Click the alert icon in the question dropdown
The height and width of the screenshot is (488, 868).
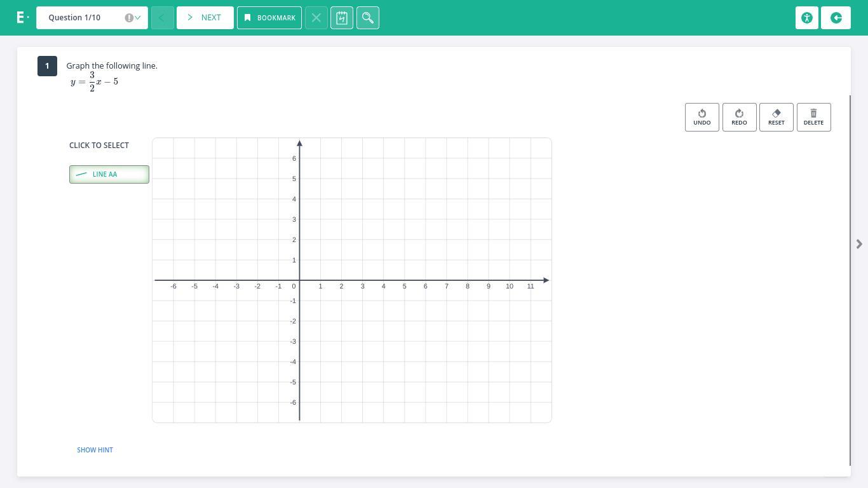pyautogui.click(x=129, y=18)
